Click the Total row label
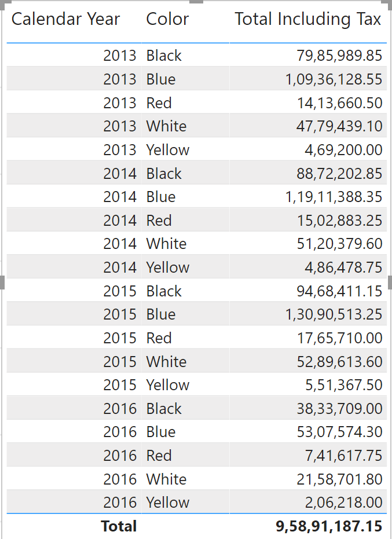The height and width of the screenshot is (539, 392). pos(119,526)
